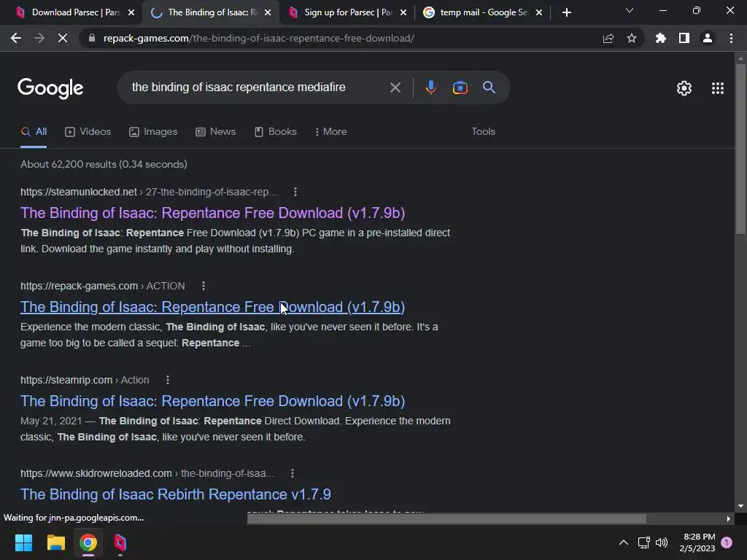The height and width of the screenshot is (560, 747).
Task: Toggle the Chrome side panel
Action: 684,38
